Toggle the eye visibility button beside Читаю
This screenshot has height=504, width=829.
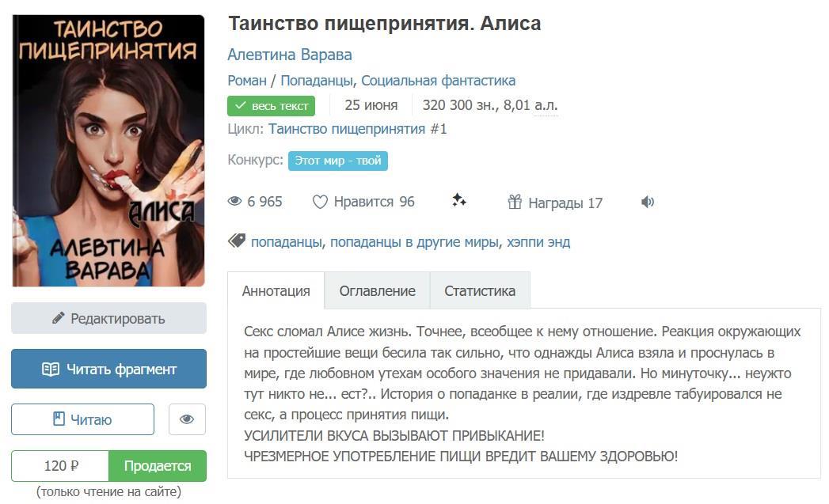point(187,419)
